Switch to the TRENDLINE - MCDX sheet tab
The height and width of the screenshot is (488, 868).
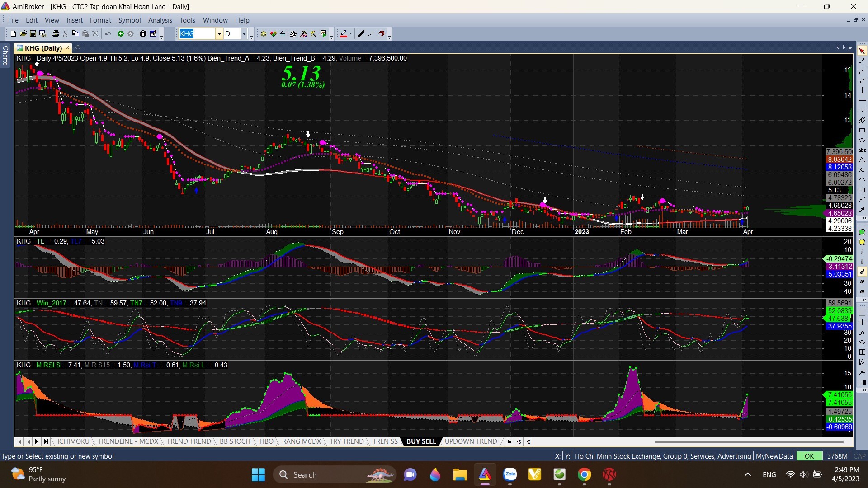tap(128, 441)
